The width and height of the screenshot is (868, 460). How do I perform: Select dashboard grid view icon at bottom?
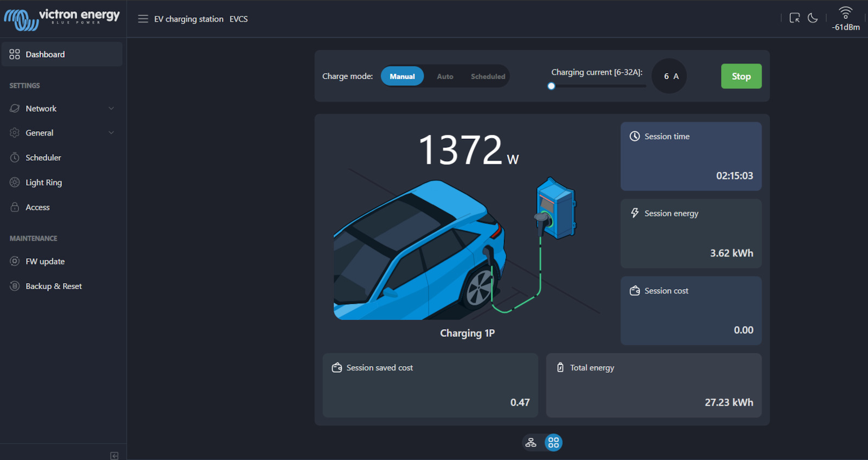pyautogui.click(x=553, y=443)
